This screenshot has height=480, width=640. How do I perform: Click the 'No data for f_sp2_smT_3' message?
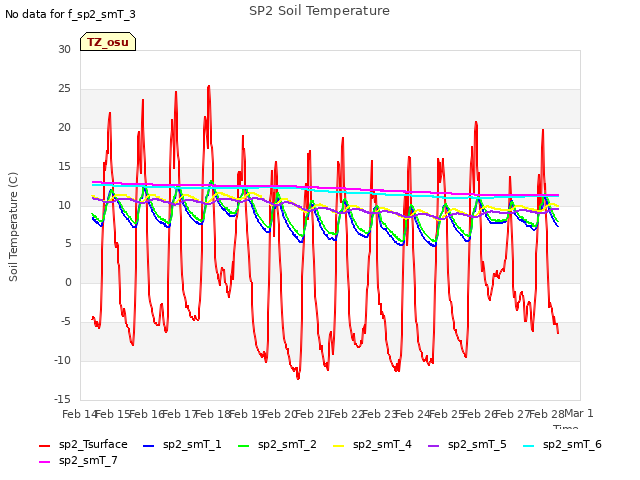click(x=70, y=15)
